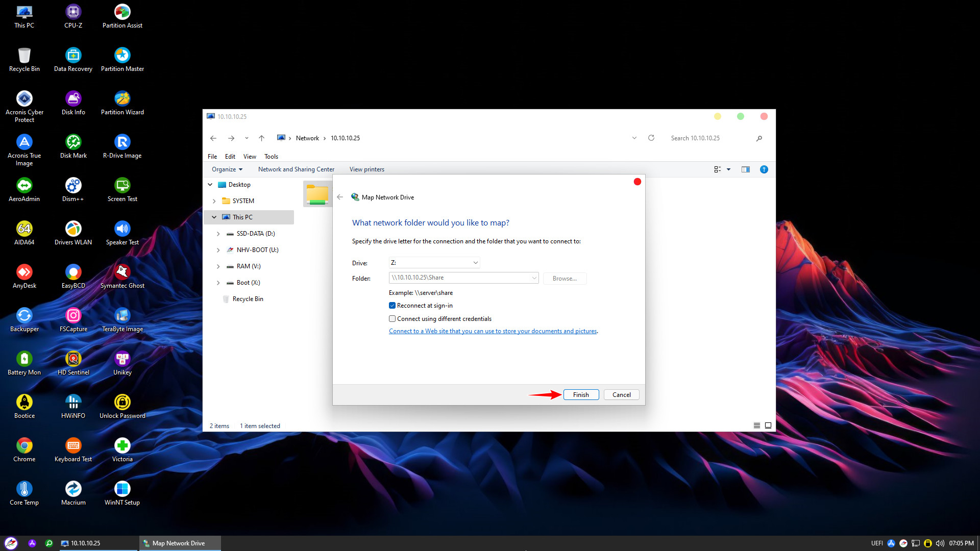Screen dimensions: 980x551
Task: Open the Organize dropdown menu
Action: [x=227, y=169]
